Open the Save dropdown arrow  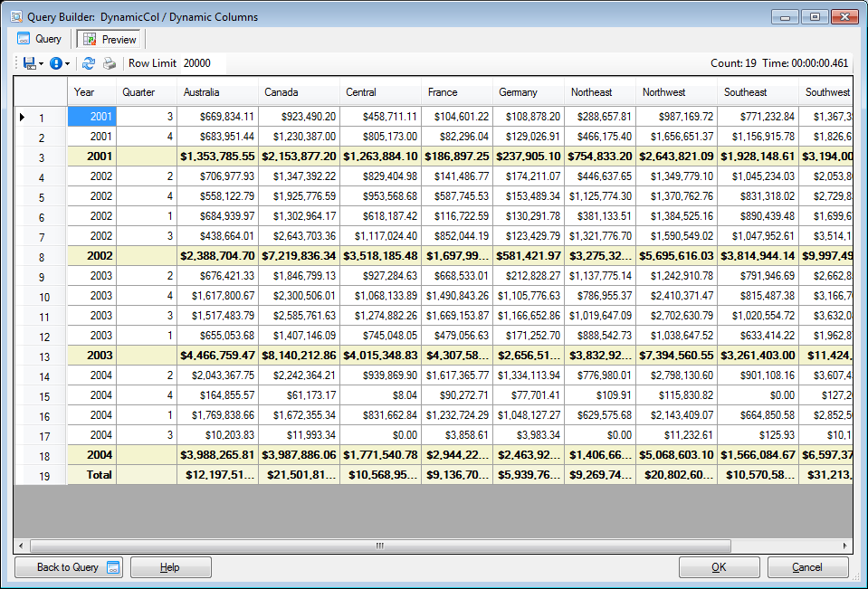tap(41, 63)
